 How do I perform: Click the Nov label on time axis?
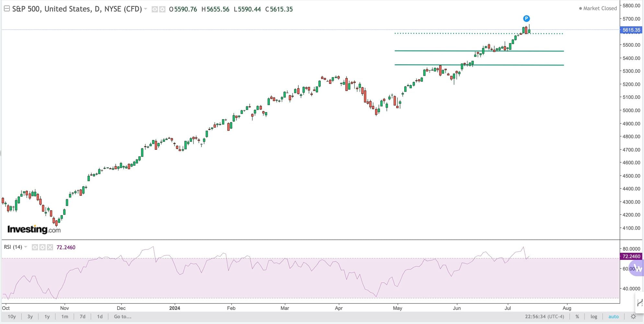click(64, 308)
